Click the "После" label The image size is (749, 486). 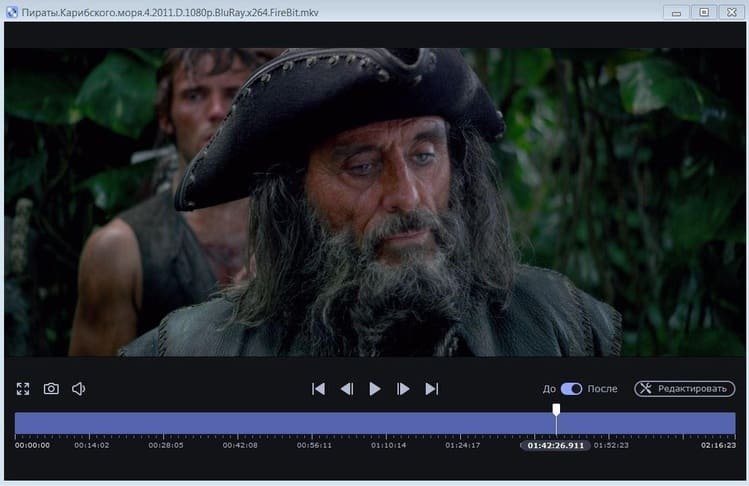pyautogui.click(x=603, y=388)
